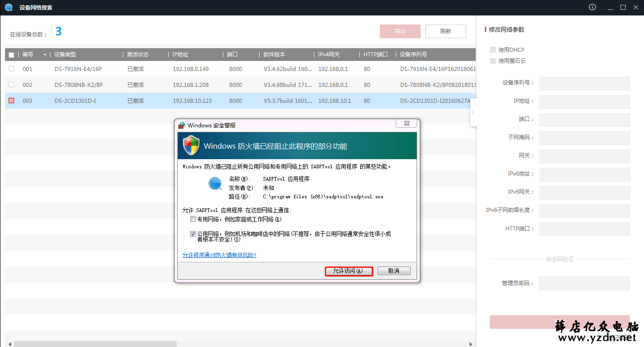Sort by 端口 column header
The width and height of the screenshot is (644, 347).
[232, 55]
